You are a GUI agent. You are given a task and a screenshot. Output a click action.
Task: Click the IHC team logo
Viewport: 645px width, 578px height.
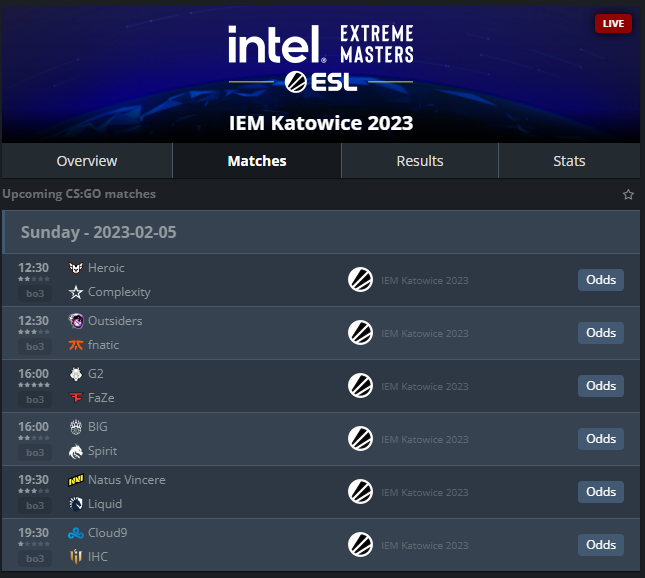76,557
